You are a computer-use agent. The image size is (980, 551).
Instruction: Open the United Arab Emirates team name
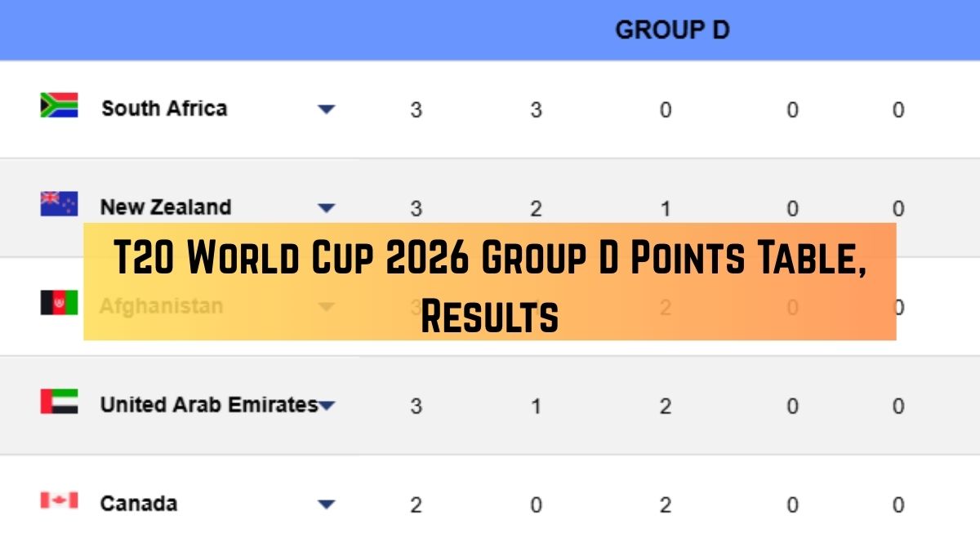coord(208,405)
